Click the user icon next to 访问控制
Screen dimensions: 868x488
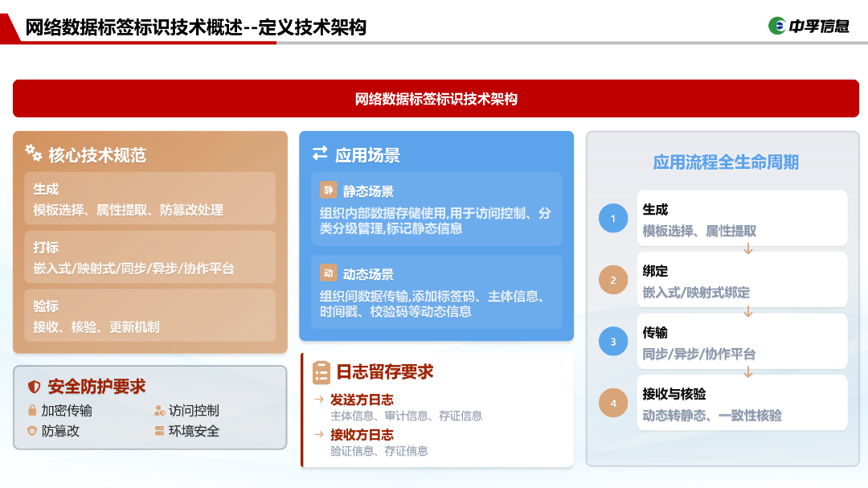(159, 410)
